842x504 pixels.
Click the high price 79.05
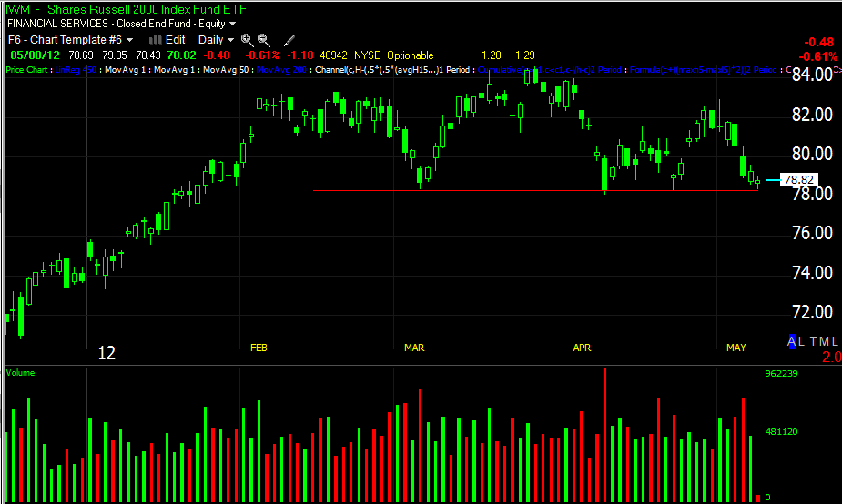(x=115, y=55)
